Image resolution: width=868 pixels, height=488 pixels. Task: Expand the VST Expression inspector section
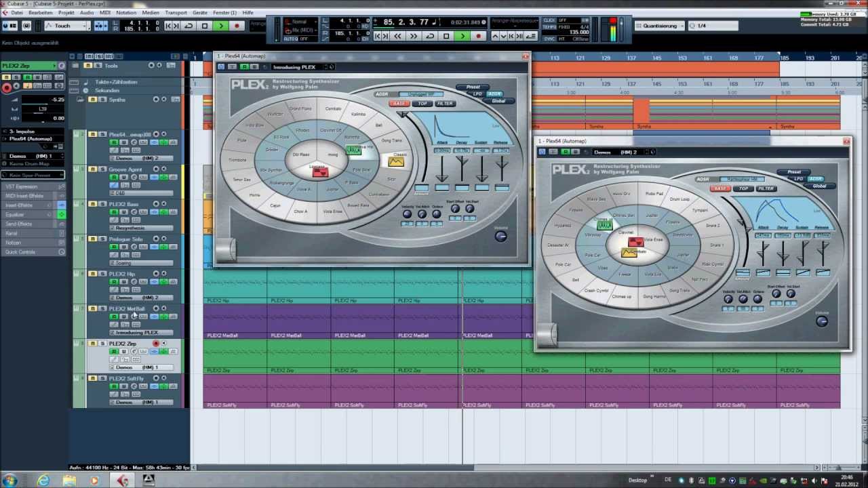[x=33, y=186]
